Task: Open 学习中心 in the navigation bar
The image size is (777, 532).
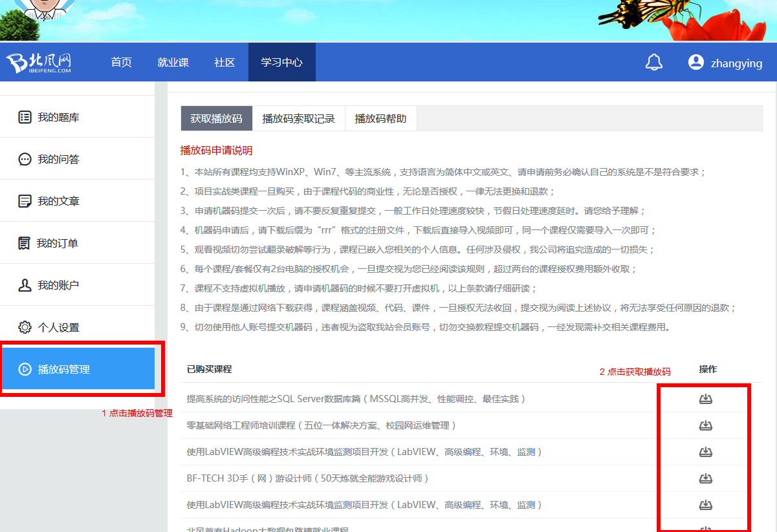Action: 281,62
